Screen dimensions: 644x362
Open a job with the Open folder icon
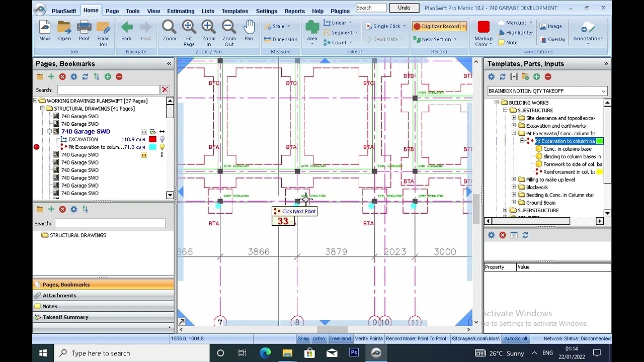(x=64, y=30)
